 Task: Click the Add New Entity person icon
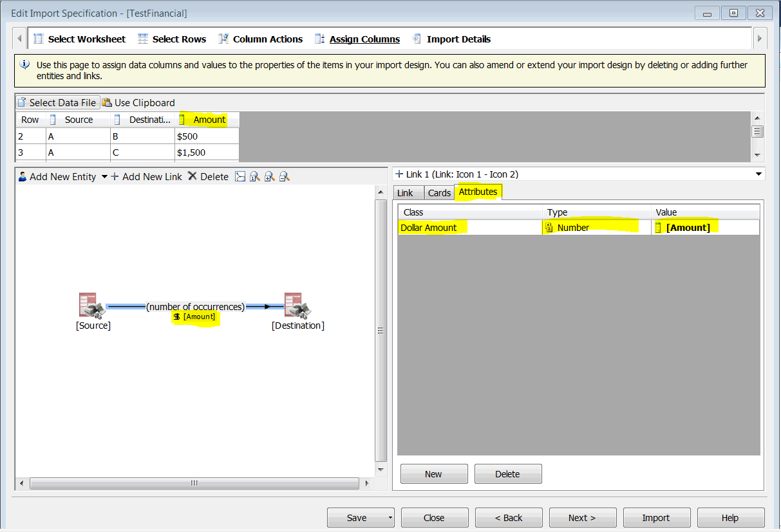(x=21, y=176)
